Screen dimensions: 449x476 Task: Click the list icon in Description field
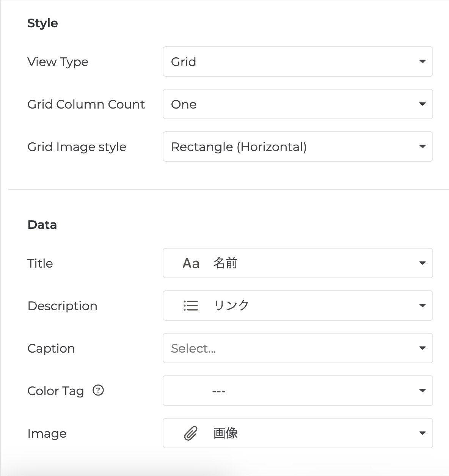coord(191,306)
